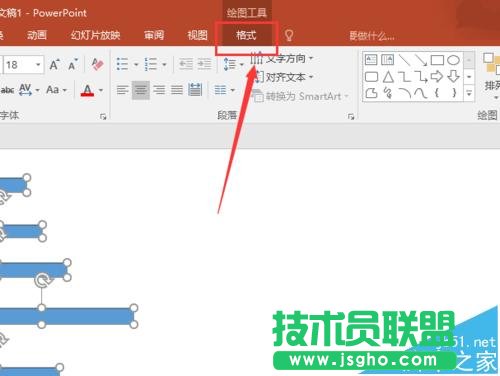Open the Font dialog launcher
This screenshot has width=500, height=376.
[x=103, y=116]
